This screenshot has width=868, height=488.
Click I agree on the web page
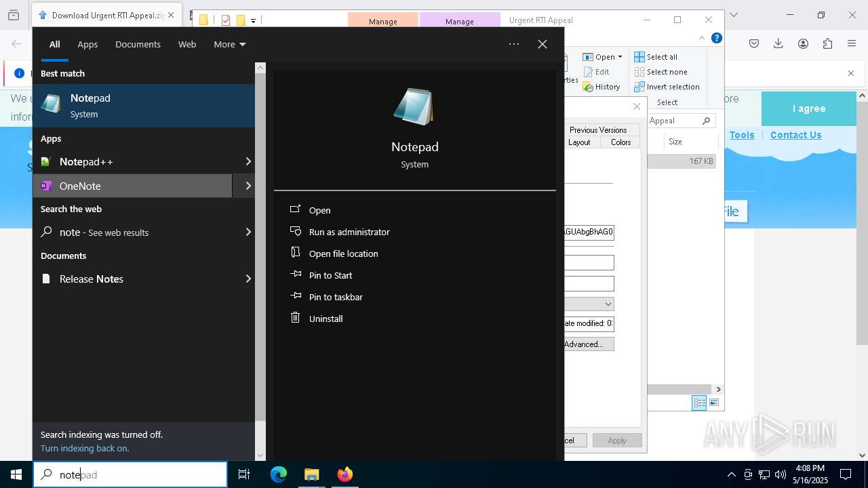809,108
